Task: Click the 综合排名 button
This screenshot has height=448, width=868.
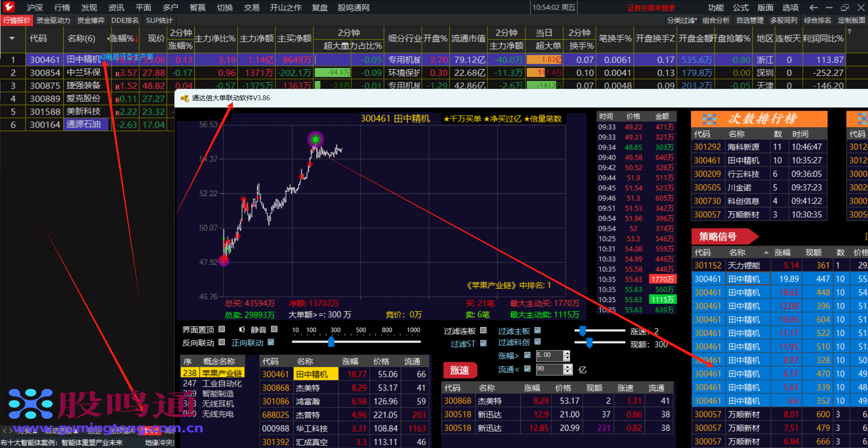Action: (817, 20)
